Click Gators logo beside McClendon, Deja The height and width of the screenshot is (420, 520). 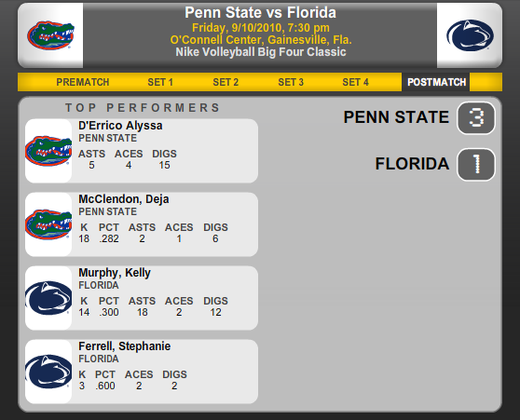pos(48,224)
